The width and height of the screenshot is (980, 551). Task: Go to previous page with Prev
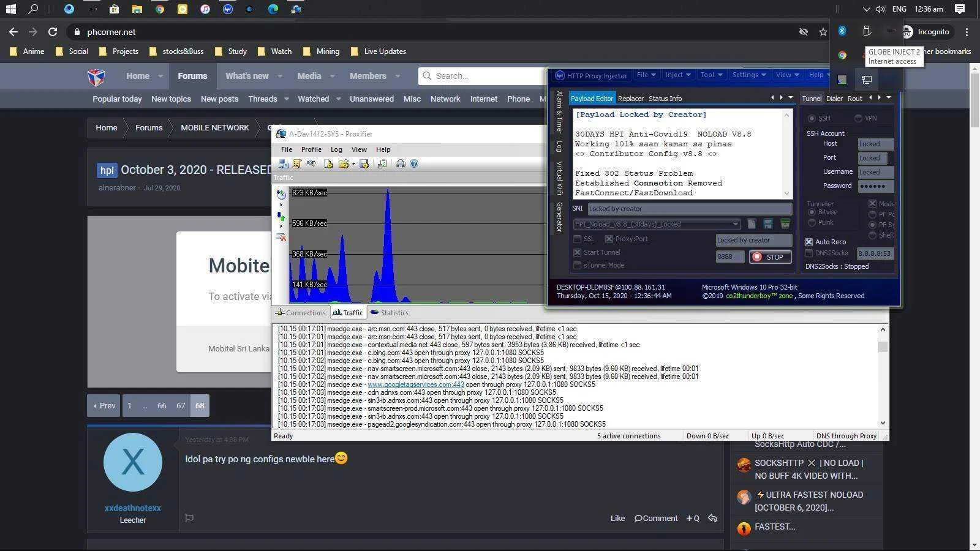click(104, 405)
